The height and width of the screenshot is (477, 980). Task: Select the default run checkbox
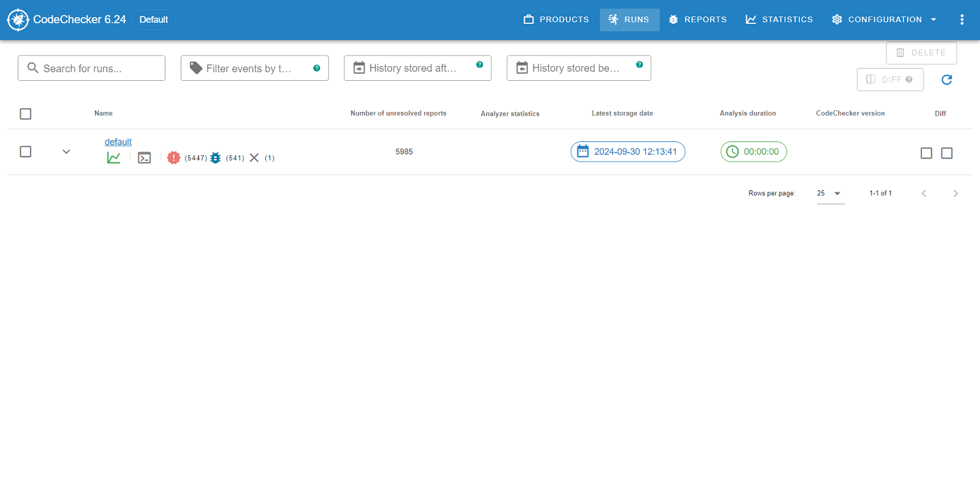pos(26,152)
